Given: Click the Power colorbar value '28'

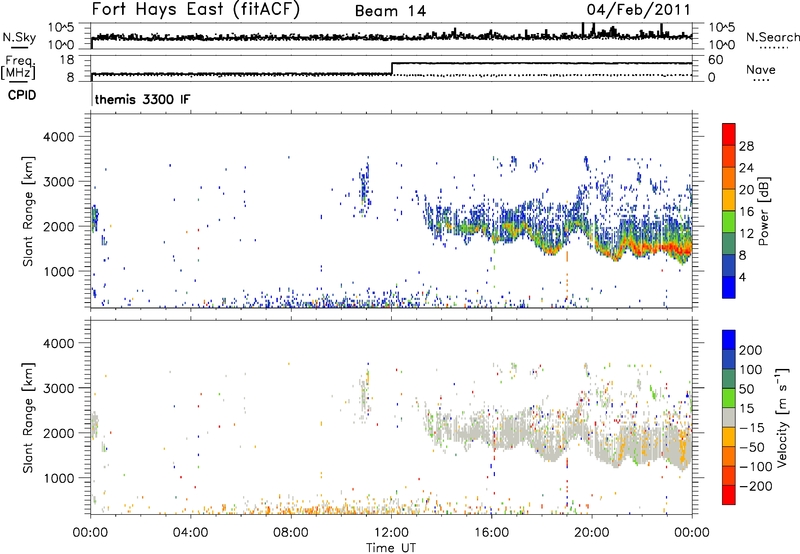Looking at the screenshot, I should pyautogui.click(x=746, y=146).
